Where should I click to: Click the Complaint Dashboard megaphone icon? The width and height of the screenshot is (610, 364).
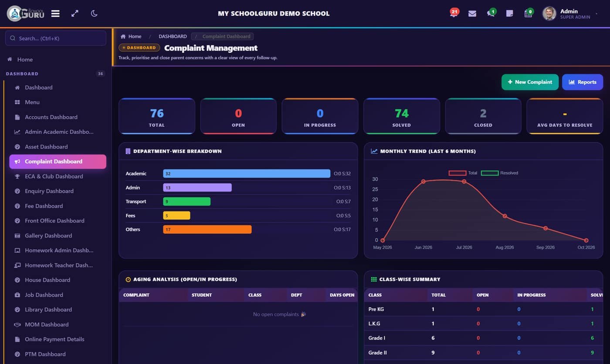point(17,162)
